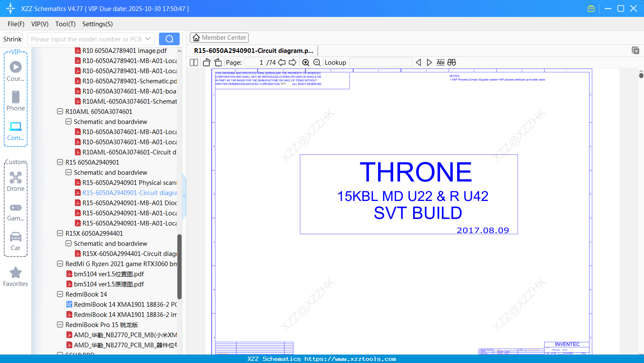Open AMD_华勤_NB2770_PCB_MB(小米XM file
Image resolution: width=644 pixels, height=363 pixels.
tap(126, 335)
